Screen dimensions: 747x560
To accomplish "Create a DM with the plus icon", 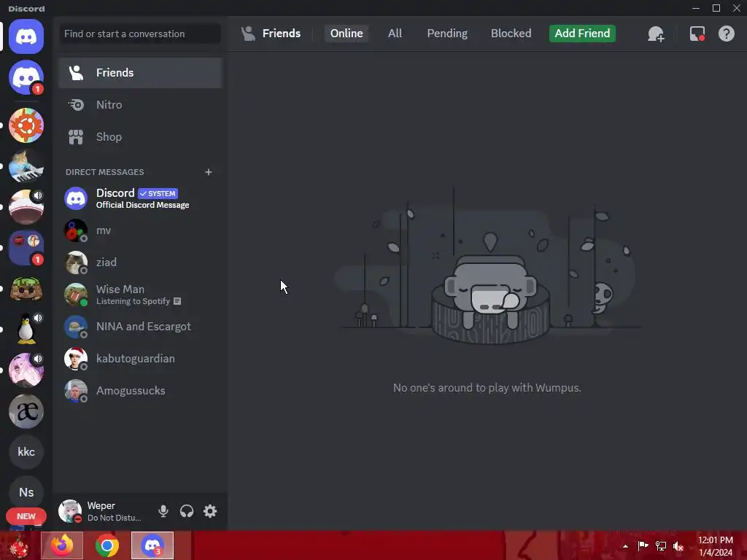I will point(208,172).
